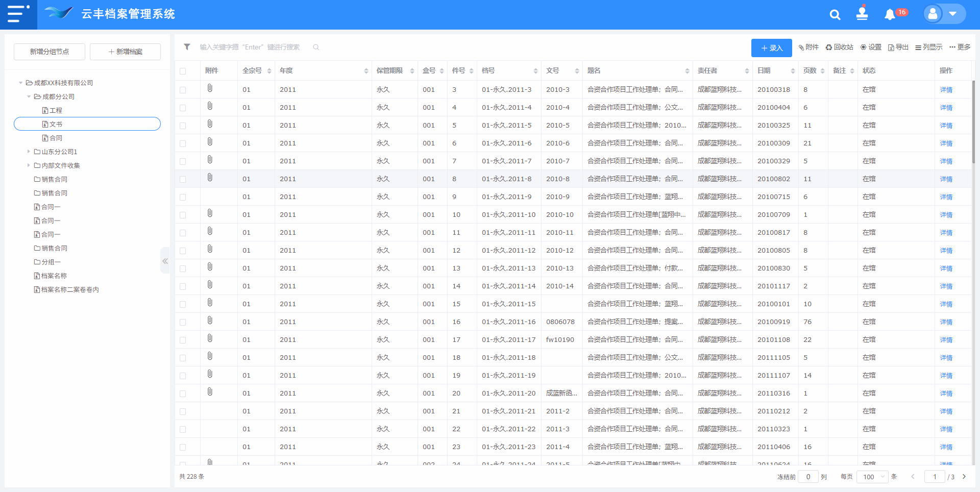Collapse the left sidebar with double-chevron handle
The width and height of the screenshot is (980, 492).
[x=165, y=261]
